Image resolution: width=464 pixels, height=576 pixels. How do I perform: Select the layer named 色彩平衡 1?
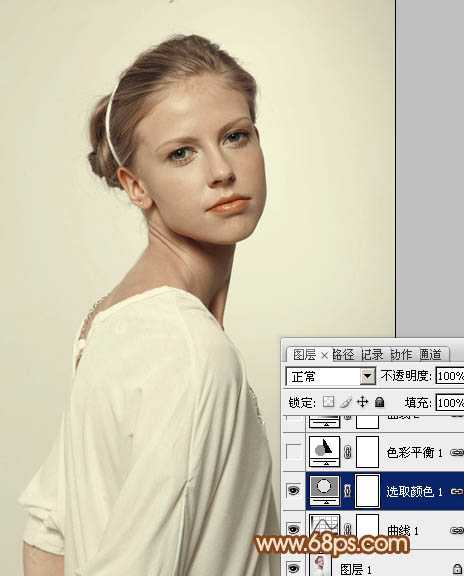[415, 453]
